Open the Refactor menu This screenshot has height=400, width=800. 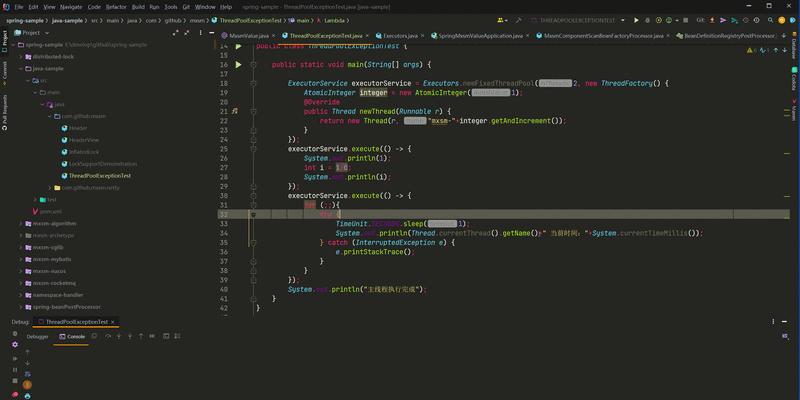click(116, 7)
